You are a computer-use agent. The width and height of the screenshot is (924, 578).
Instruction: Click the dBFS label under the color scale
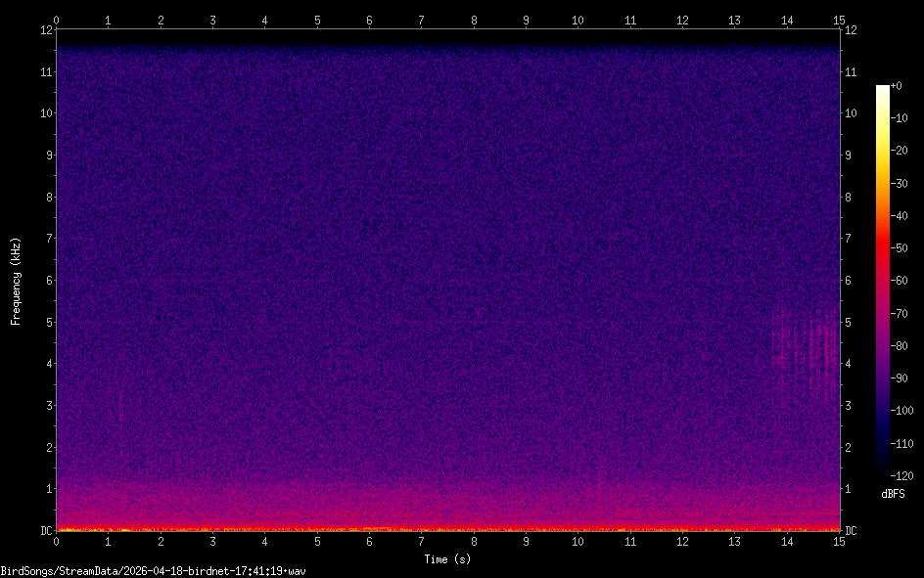click(x=893, y=494)
